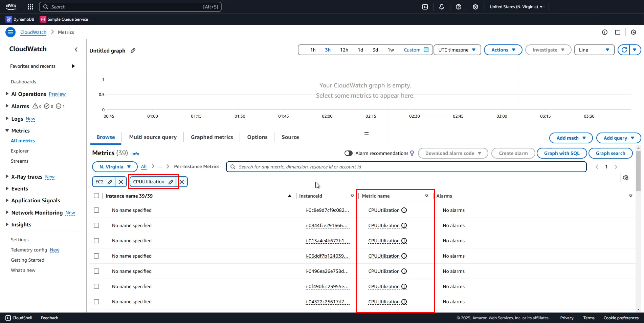Click the pencil icon beside Untitled graph

[x=133, y=51]
